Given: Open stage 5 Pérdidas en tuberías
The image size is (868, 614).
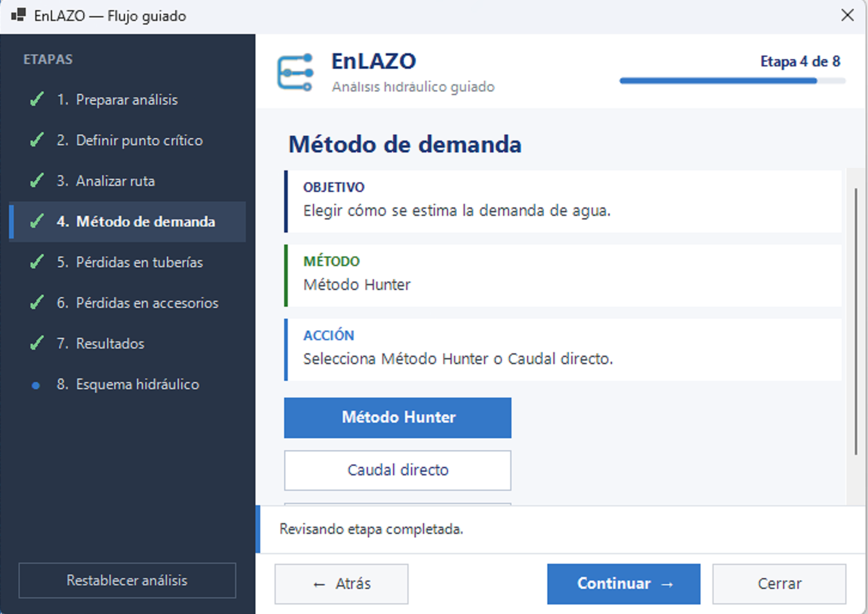Looking at the screenshot, I should 127,262.
